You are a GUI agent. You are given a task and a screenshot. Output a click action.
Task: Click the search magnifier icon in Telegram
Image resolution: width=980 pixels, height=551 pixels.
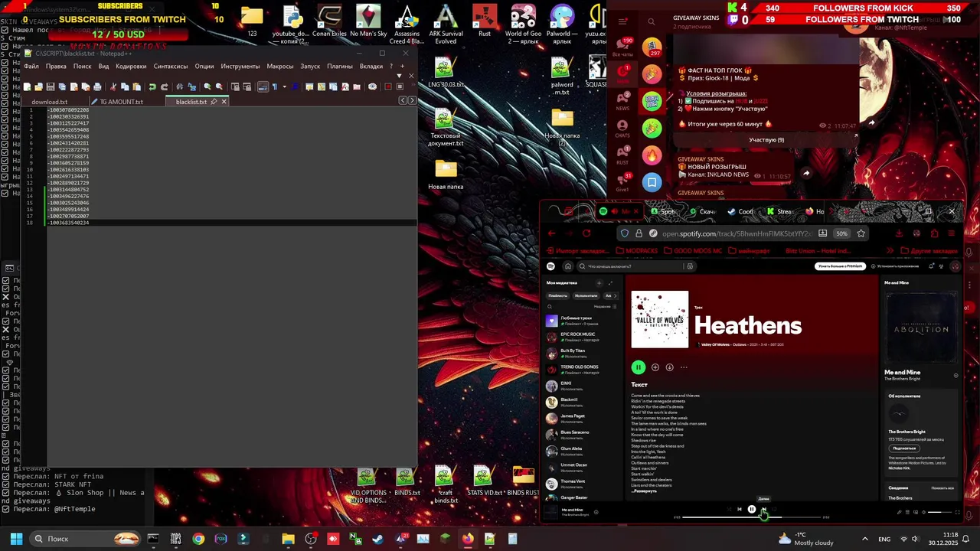pyautogui.click(x=652, y=21)
